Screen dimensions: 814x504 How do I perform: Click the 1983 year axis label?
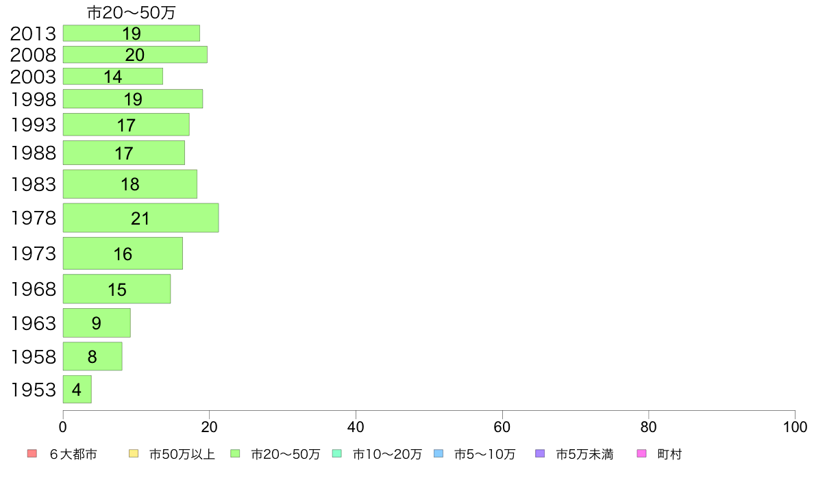[x=33, y=184]
